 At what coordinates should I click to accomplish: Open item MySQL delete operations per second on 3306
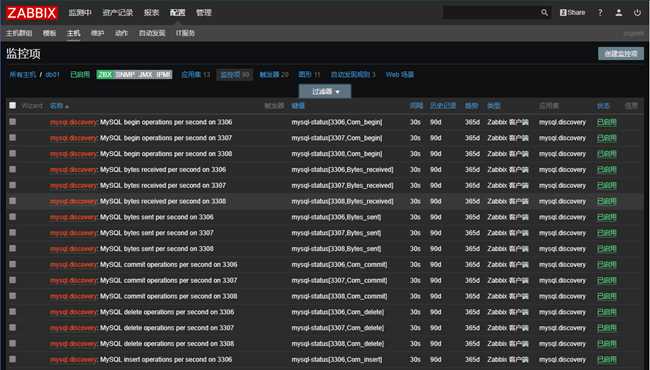[x=167, y=312]
